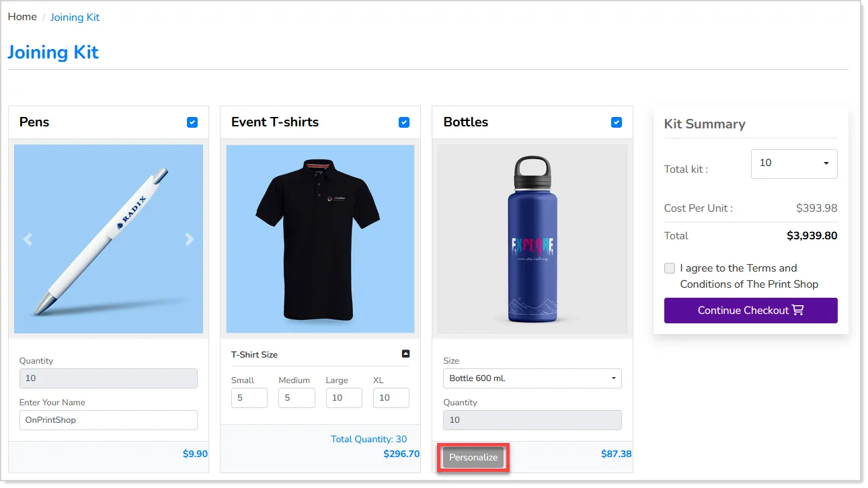Show next pen image with right arrow

pos(190,239)
